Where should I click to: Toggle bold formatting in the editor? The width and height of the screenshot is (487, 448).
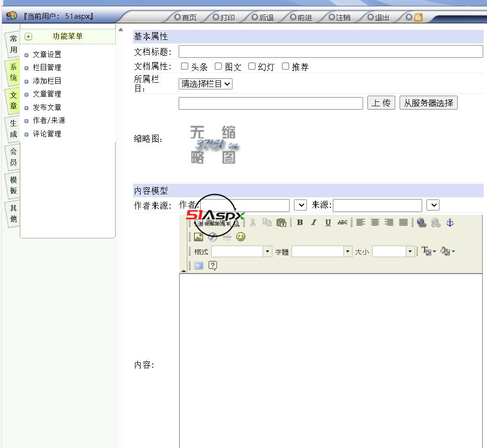tap(300, 223)
